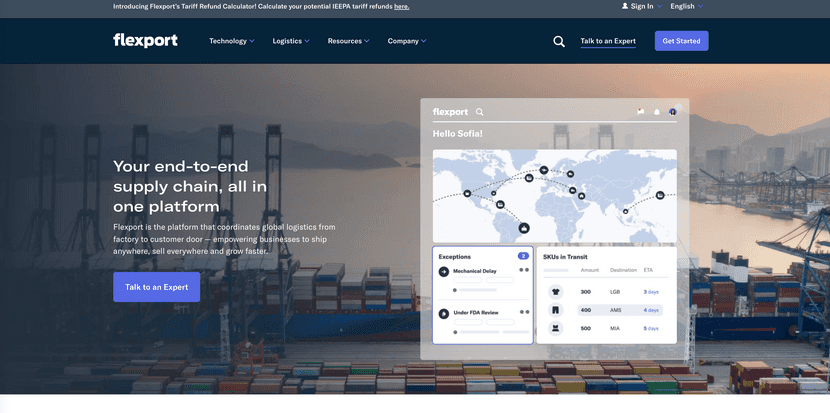This screenshot has height=413, width=830.
Task: Click the 'SKUs in Transit' card title
Action: [565, 257]
